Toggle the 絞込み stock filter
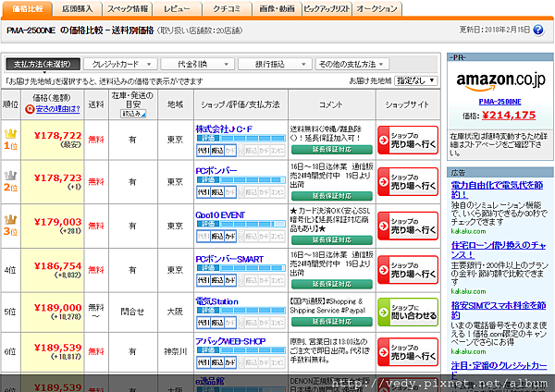This screenshot has height=392, width=555. [x=133, y=114]
